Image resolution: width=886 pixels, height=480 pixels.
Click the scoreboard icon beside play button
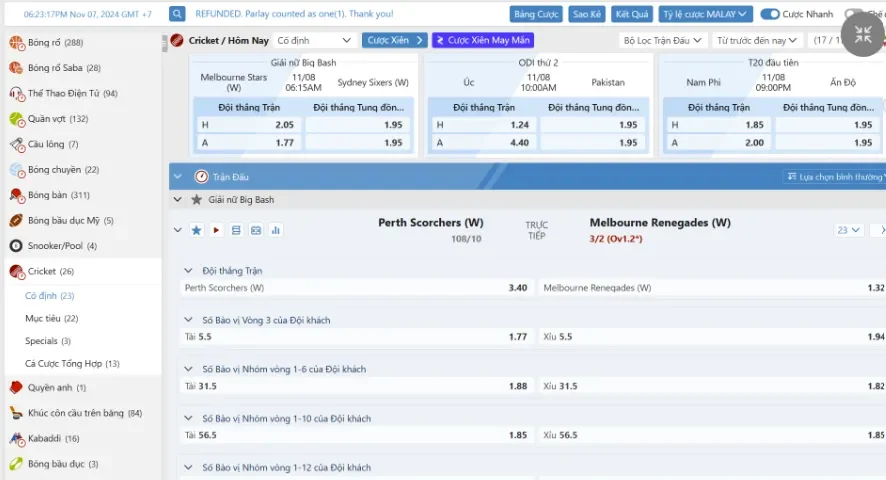tap(236, 230)
